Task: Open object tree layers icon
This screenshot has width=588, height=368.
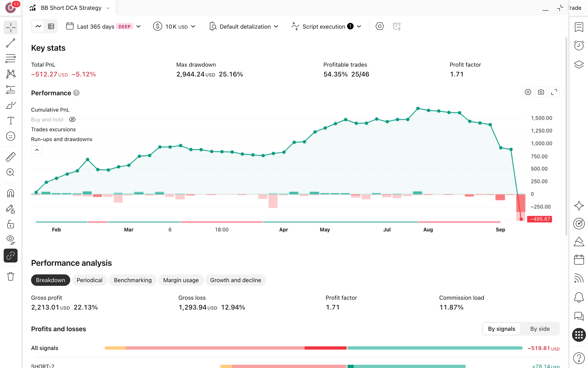Action: pos(579,64)
